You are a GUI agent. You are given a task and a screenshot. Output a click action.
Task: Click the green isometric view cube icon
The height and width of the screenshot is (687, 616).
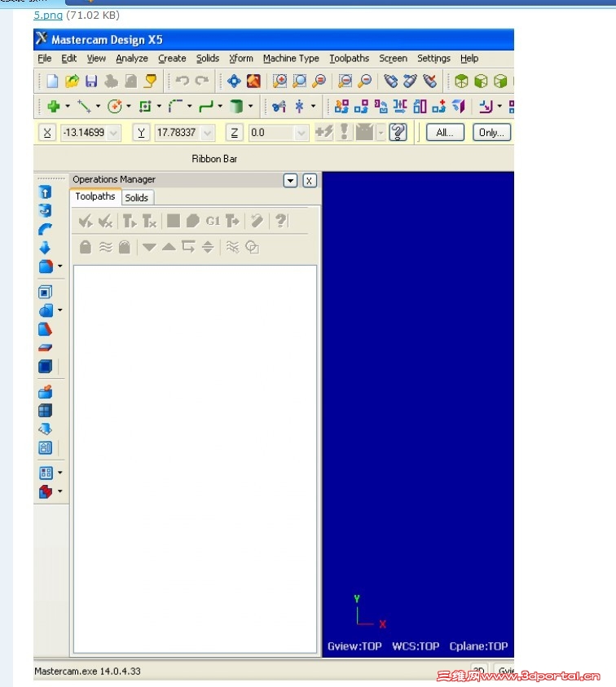click(461, 81)
